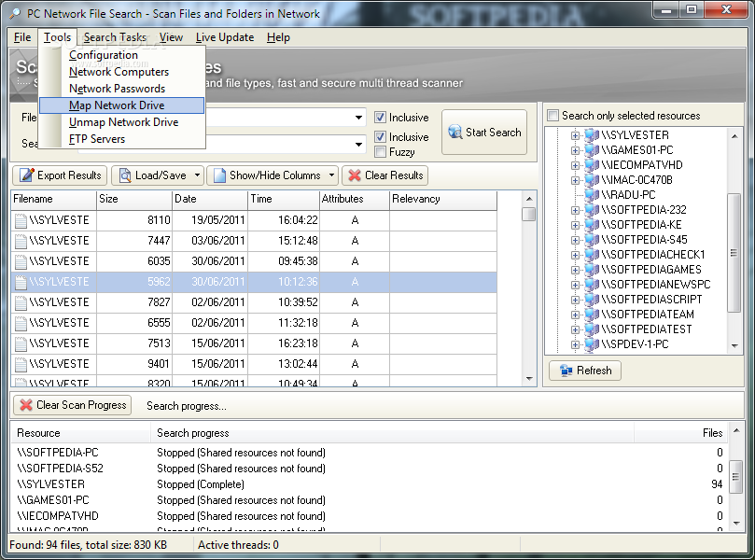Enable the Fuzzy checkbox
This screenshot has height=560, width=755.
(381, 152)
